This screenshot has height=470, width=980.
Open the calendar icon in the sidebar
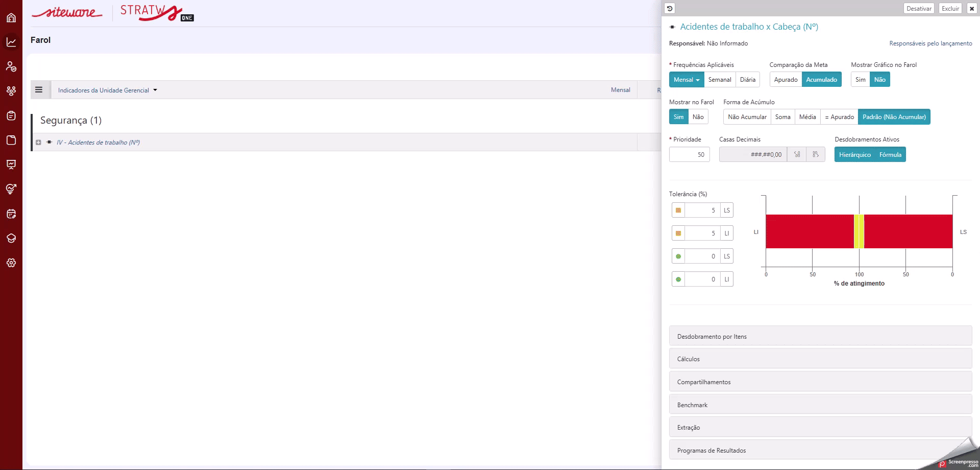(x=11, y=214)
